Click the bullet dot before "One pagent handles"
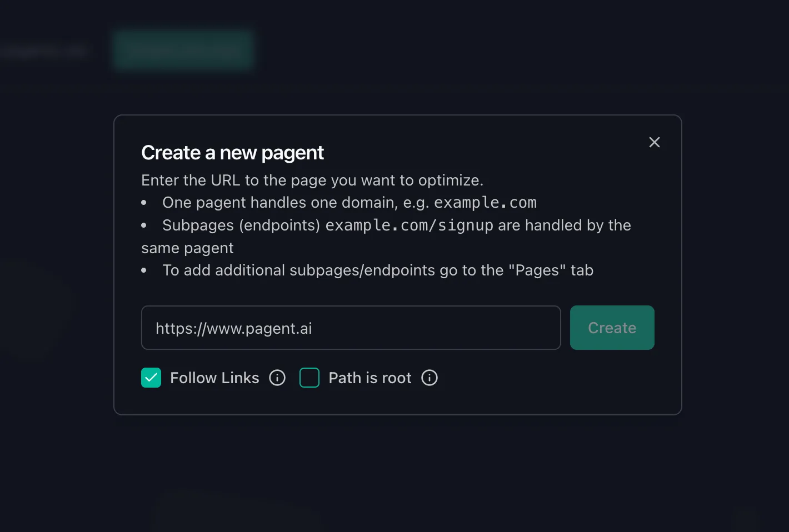This screenshot has width=789, height=532. (x=144, y=203)
